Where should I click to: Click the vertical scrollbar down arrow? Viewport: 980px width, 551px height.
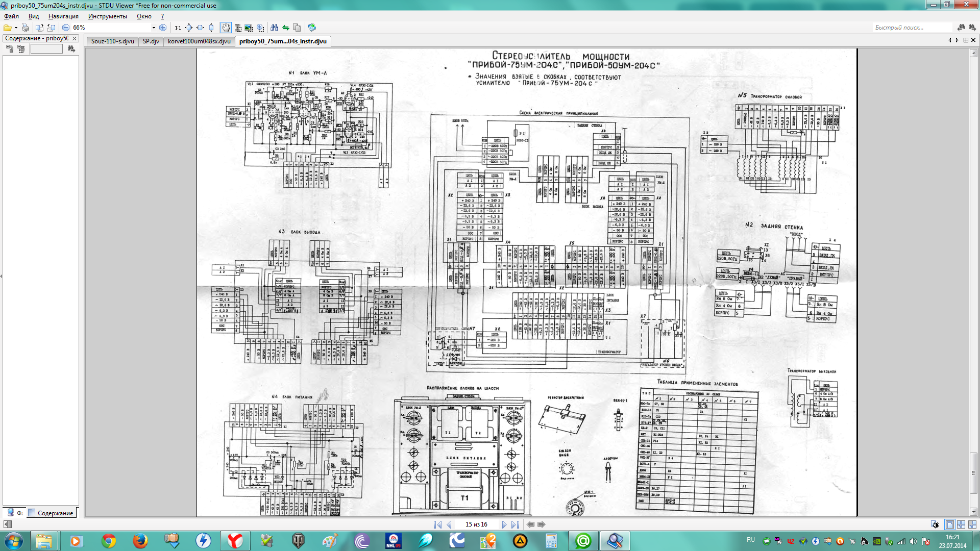(x=973, y=512)
